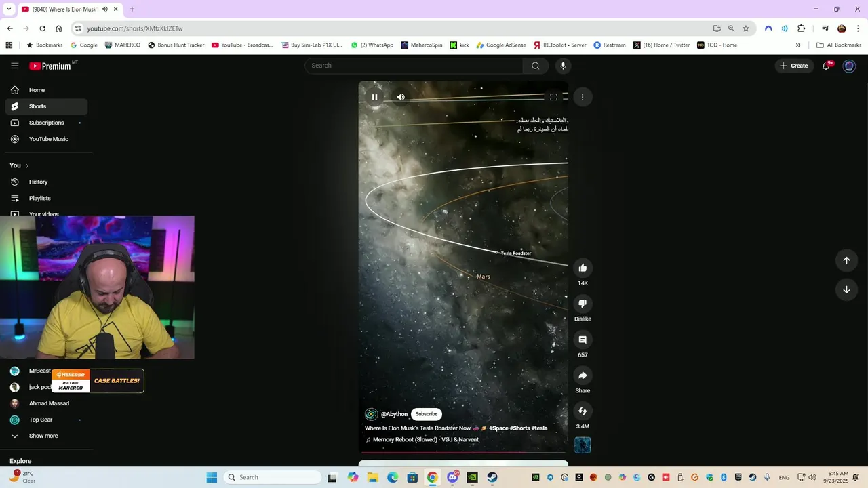The image size is (868, 488).
Task: Open the All Bookmarks folder
Action: pos(839,45)
